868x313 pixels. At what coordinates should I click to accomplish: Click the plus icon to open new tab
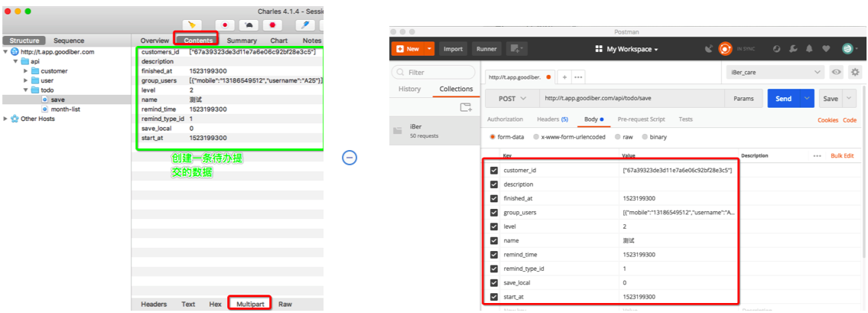tap(564, 77)
